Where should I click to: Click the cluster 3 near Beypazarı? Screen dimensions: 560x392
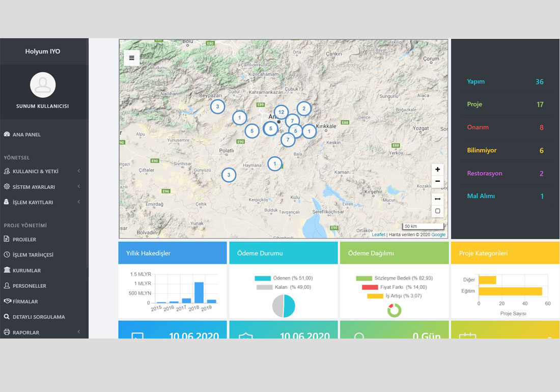point(217,106)
